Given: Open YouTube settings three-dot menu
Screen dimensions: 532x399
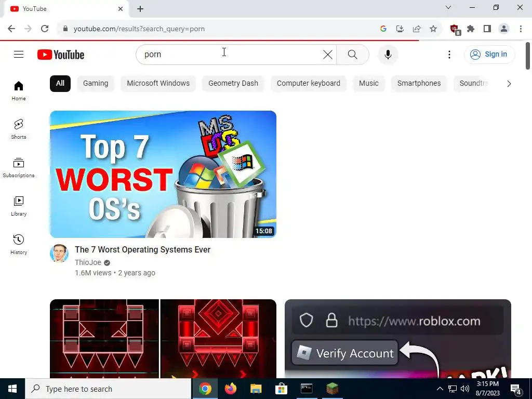Looking at the screenshot, I should click(449, 54).
